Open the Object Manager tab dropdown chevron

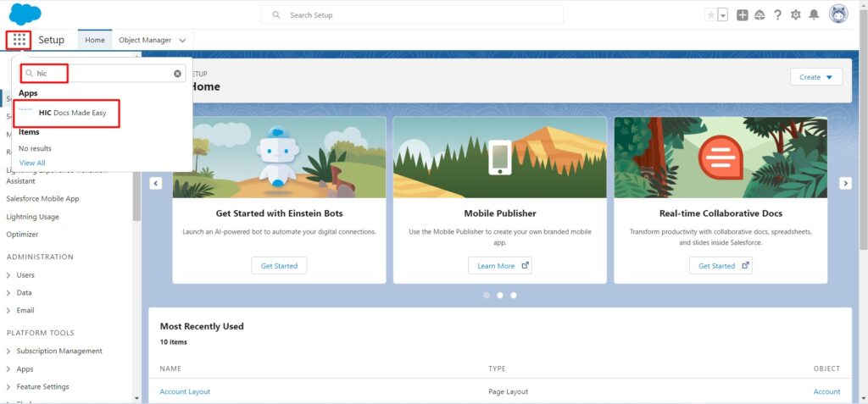(x=182, y=41)
